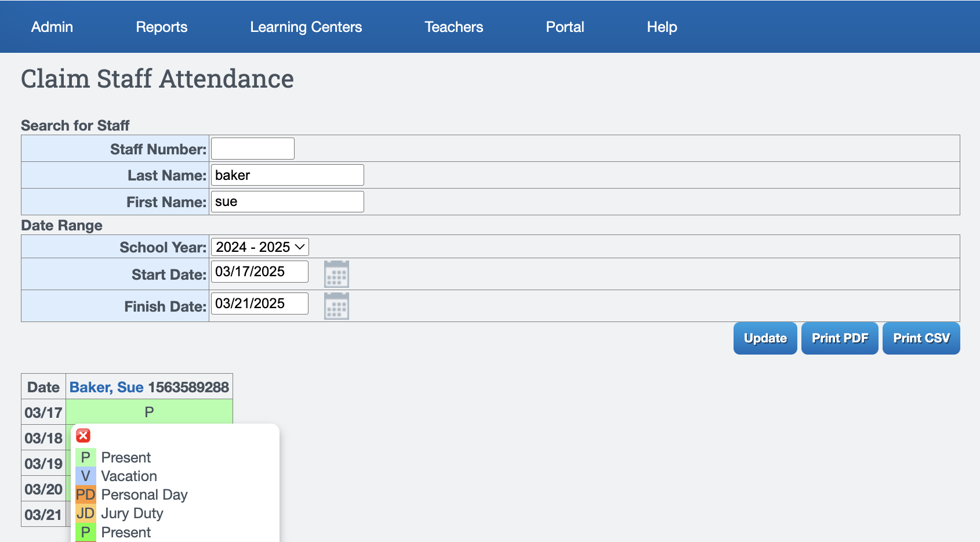Image resolution: width=980 pixels, height=542 pixels.
Task: Open the Reports menu
Action: click(162, 27)
